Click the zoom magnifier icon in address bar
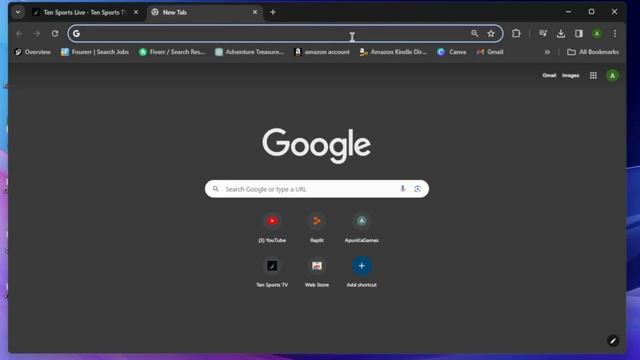The height and width of the screenshot is (360, 640). [474, 33]
